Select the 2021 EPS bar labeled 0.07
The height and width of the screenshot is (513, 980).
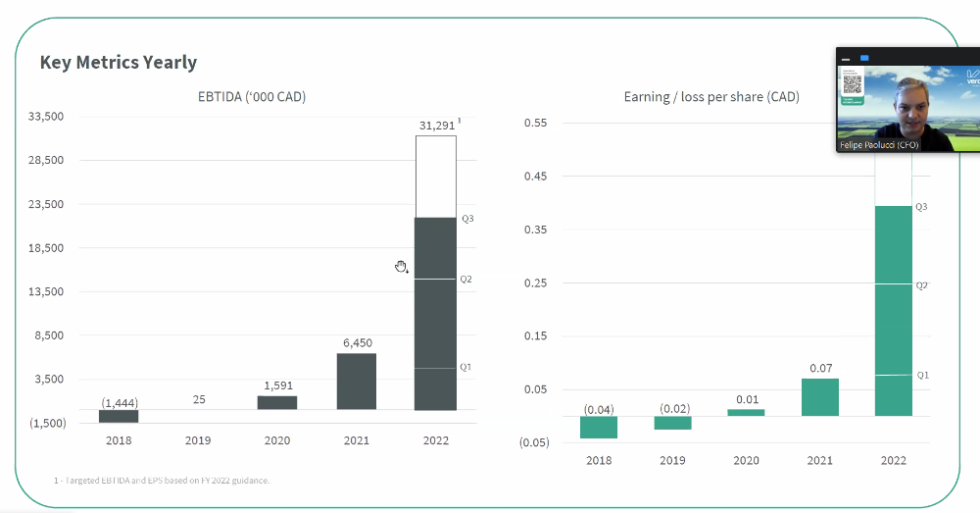tap(819, 397)
